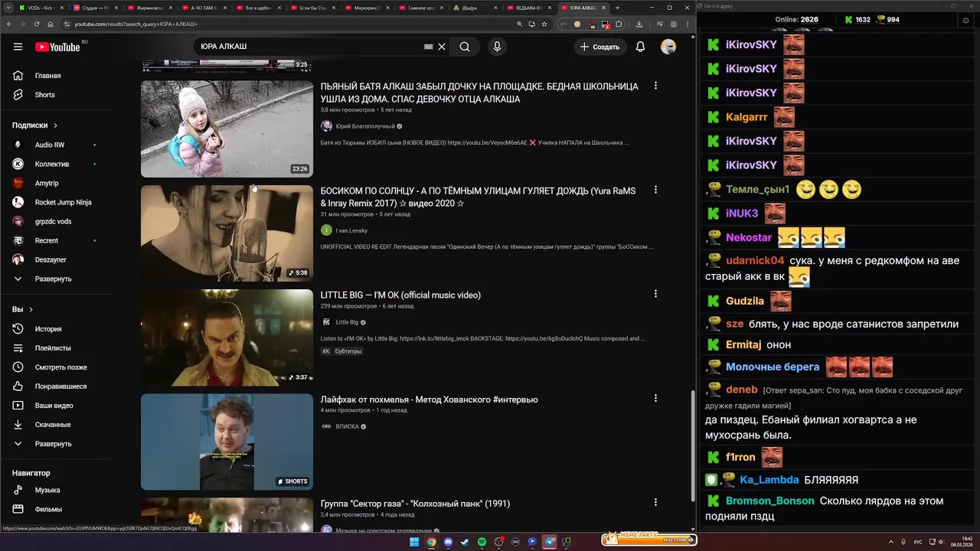The image size is (980, 551).
Task: Click the YouTube logo
Action: click(57, 47)
